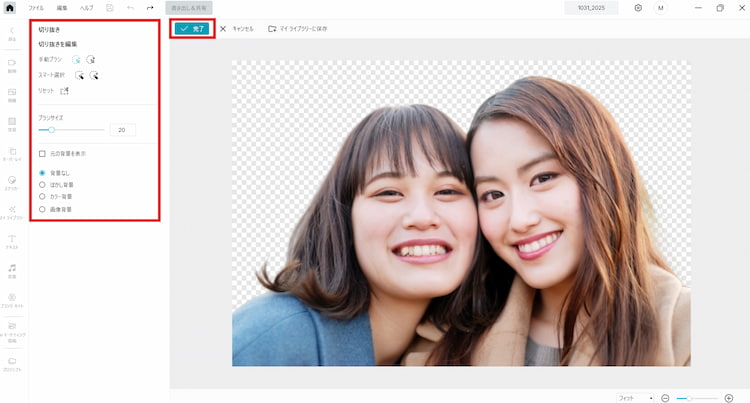This screenshot has width=750, height=403.
Task: Open the user account M avatar
Action: pyautogui.click(x=661, y=8)
